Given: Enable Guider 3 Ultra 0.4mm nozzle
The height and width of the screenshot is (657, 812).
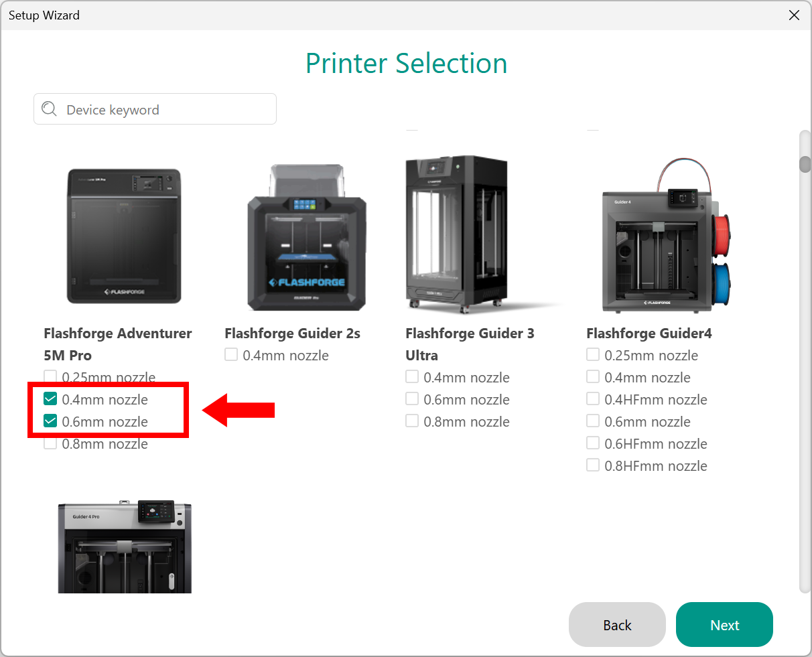Looking at the screenshot, I should coord(412,377).
